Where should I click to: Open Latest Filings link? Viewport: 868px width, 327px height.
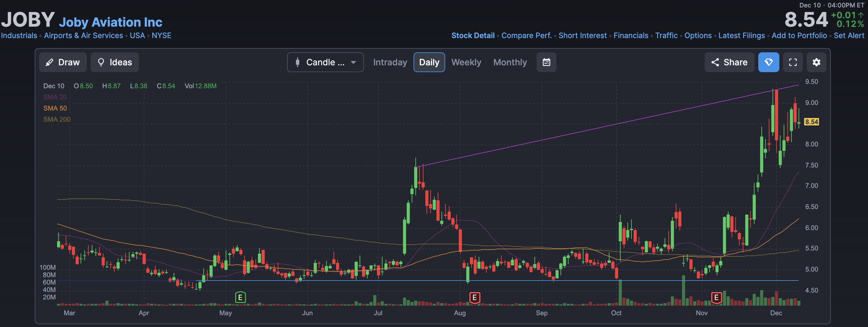click(x=741, y=35)
